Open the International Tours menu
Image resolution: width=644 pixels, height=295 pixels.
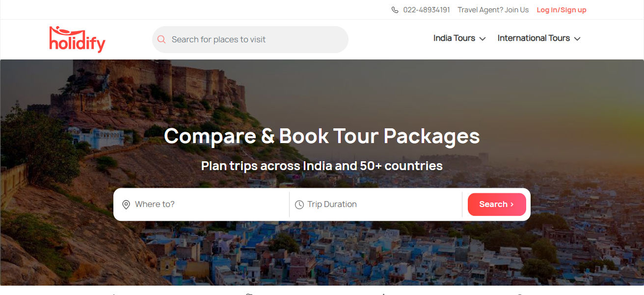(x=539, y=38)
